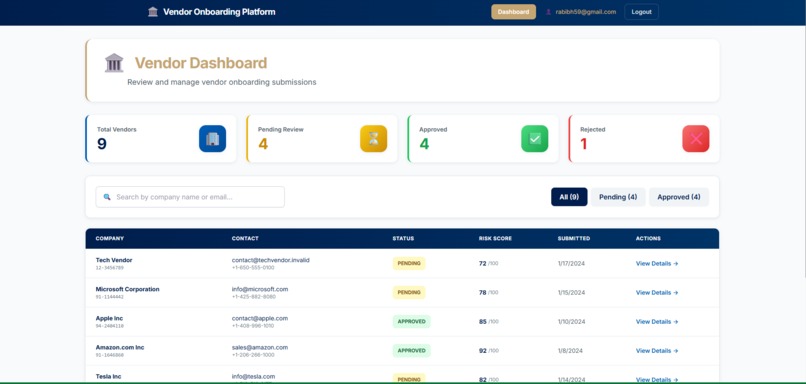This screenshot has width=806, height=384.
Task: Click the submitted date 1/17/2024
Action: tap(571, 263)
